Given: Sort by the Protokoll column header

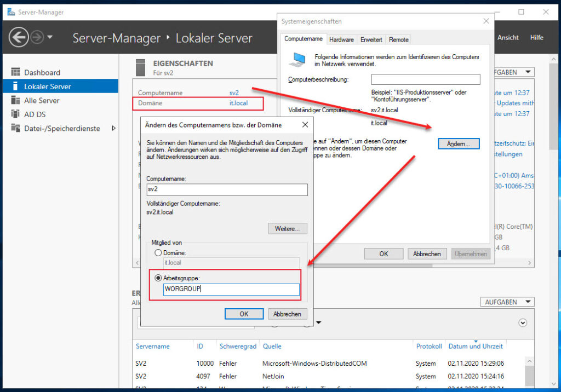Looking at the screenshot, I should click(x=428, y=346).
